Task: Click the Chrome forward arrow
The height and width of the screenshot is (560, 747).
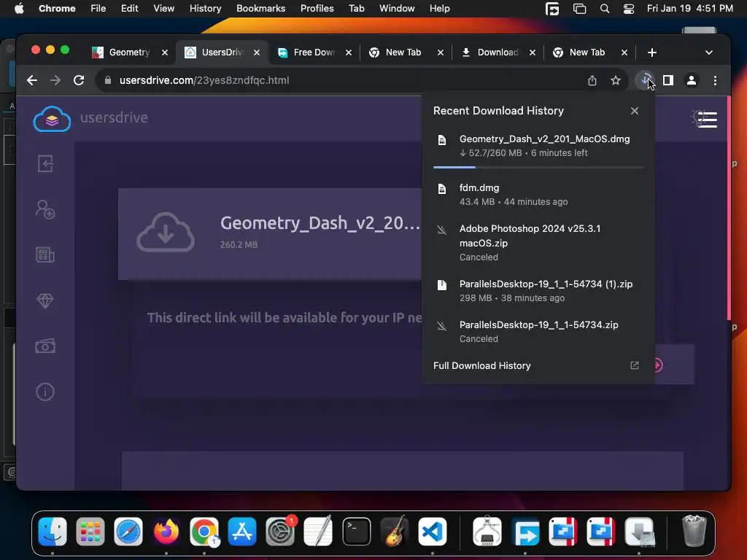Action: click(x=55, y=80)
